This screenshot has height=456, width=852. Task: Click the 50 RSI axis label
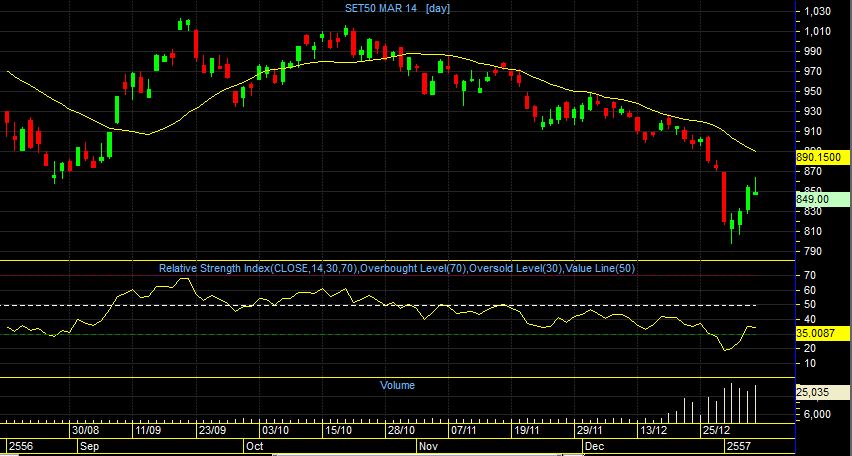point(810,305)
